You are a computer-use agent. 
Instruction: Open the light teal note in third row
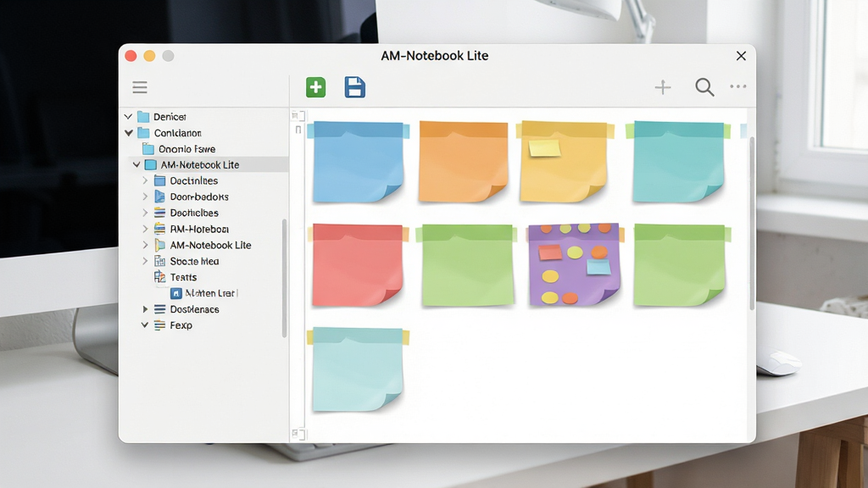tap(359, 369)
